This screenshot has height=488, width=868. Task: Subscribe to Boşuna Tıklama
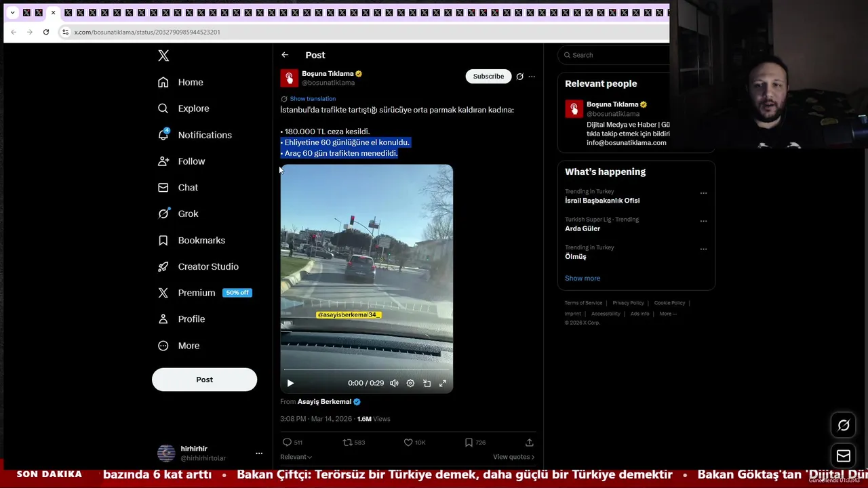click(x=488, y=77)
